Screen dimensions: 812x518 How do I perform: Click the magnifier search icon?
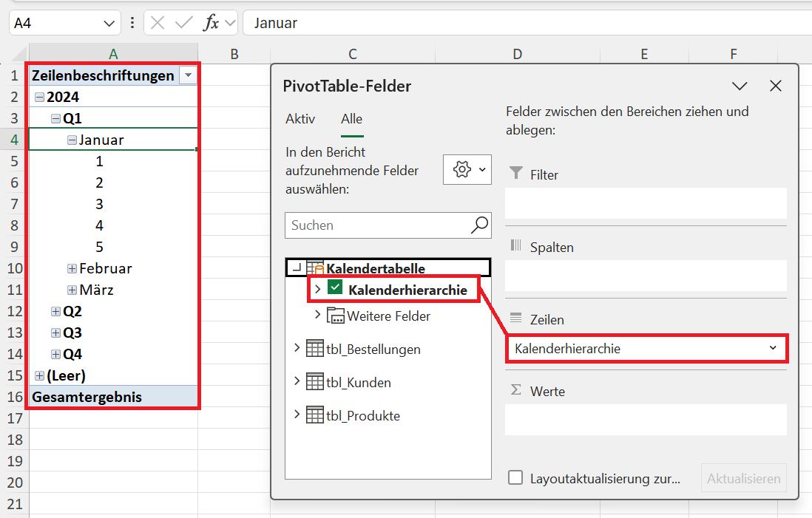[479, 225]
